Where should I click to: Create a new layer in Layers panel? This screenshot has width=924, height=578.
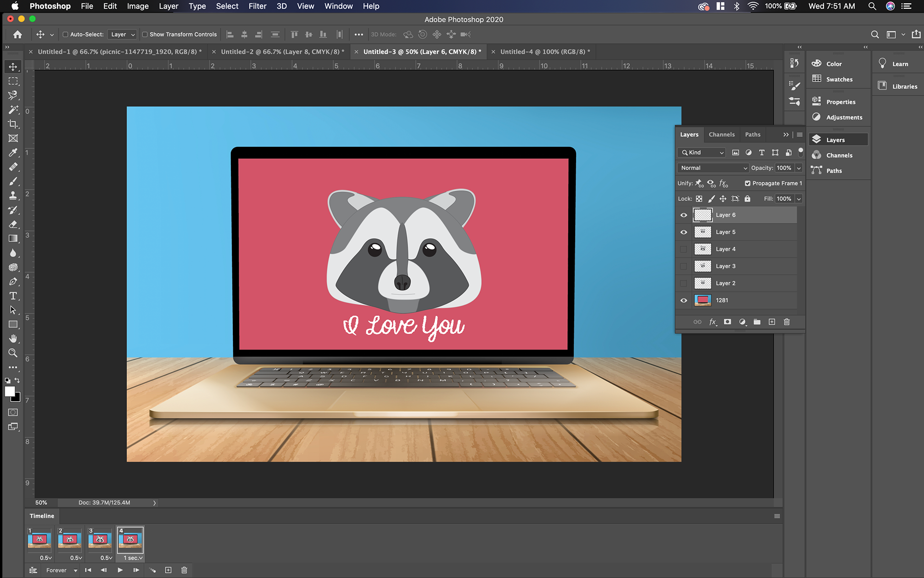tap(772, 322)
